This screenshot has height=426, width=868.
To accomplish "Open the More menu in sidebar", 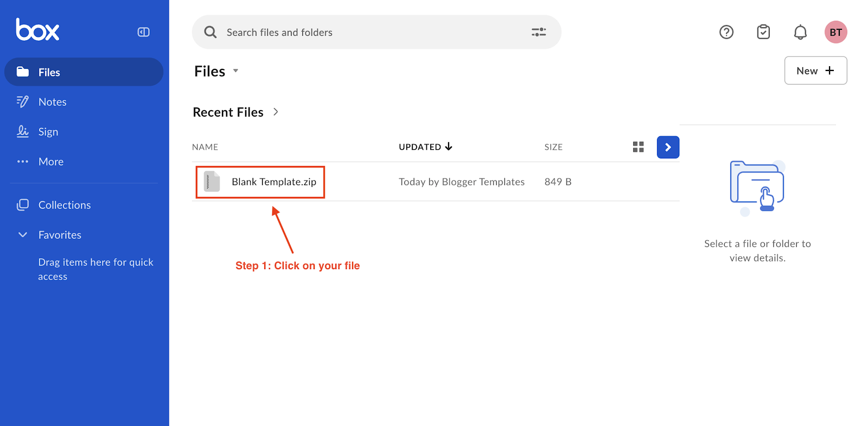I will (x=51, y=161).
